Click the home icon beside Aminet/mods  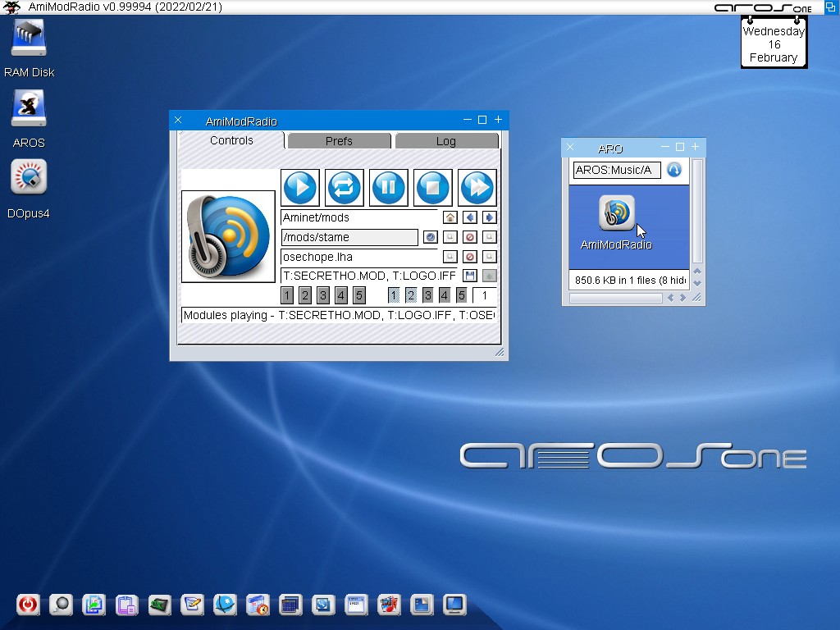click(x=450, y=217)
